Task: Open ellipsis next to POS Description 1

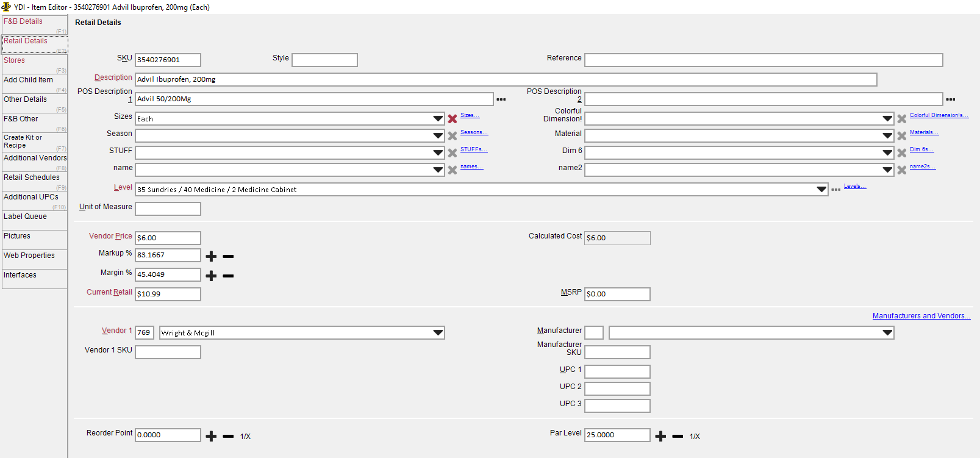Action: 501,99
